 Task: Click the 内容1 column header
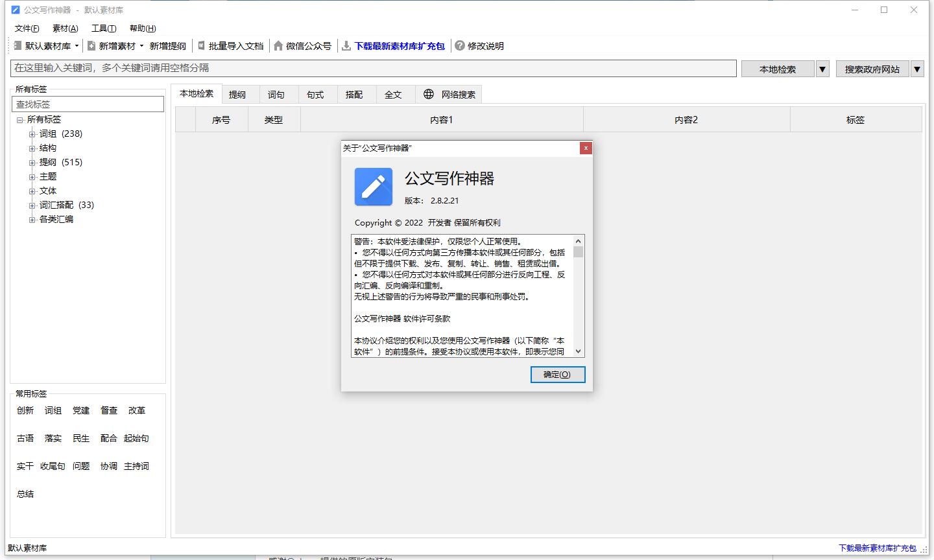[x=442, y=120]
